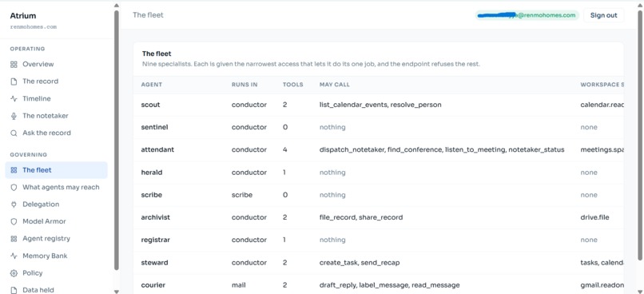Select Ask the record
Screen dimensions: 644x294
[x=46, y=133]
